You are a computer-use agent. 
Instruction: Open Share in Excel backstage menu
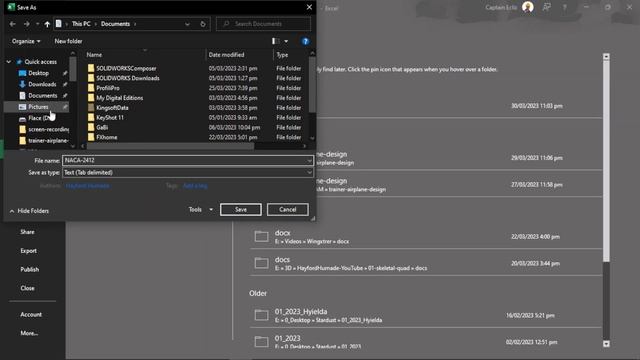pyautogui.click(x=27, y=232)
